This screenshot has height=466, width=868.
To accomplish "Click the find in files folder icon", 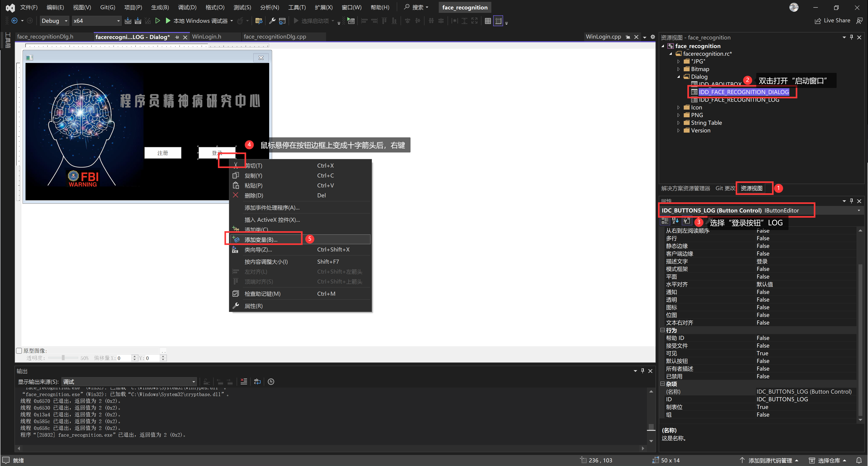I will (259, 21).
